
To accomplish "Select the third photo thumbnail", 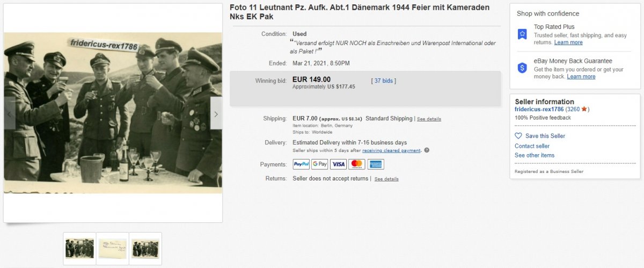I will [145, 249].
